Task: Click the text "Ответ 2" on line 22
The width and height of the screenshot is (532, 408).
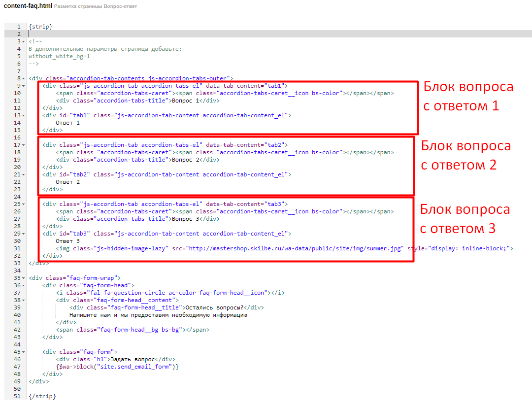Action: [x=67, y=182]
